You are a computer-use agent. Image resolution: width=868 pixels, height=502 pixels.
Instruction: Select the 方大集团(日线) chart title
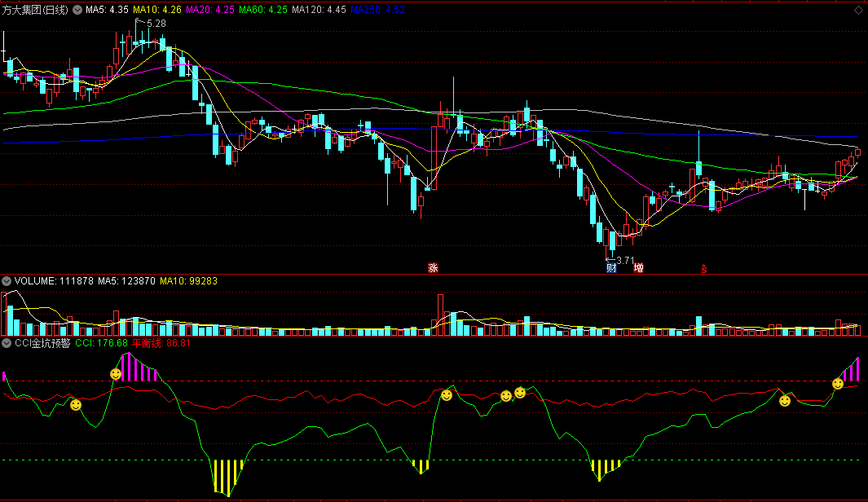tap(35, 10)
